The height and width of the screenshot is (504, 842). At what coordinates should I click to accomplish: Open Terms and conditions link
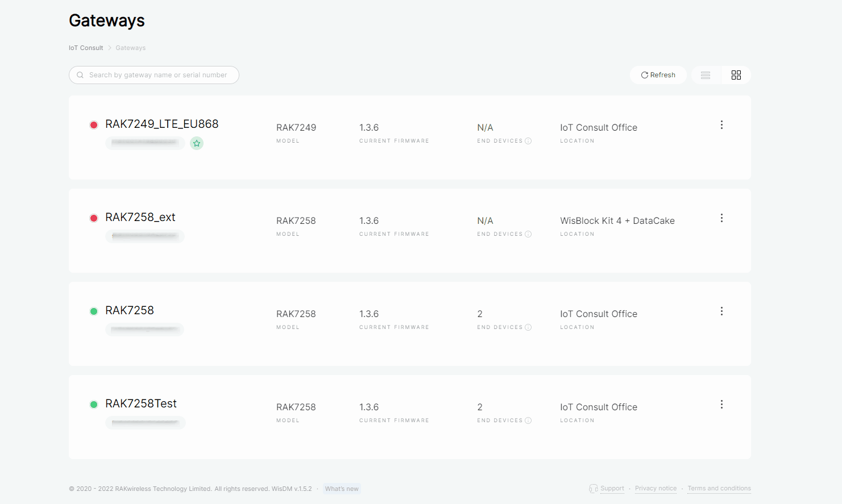(x=719, y=489)
